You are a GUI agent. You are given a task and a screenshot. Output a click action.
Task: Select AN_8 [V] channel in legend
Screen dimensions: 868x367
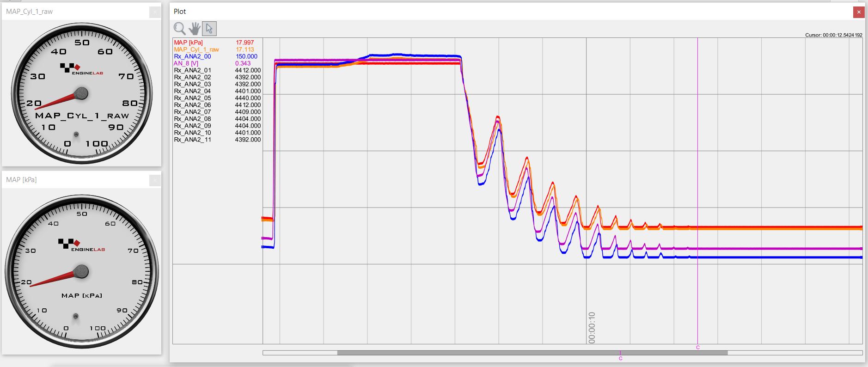[186, 63]
